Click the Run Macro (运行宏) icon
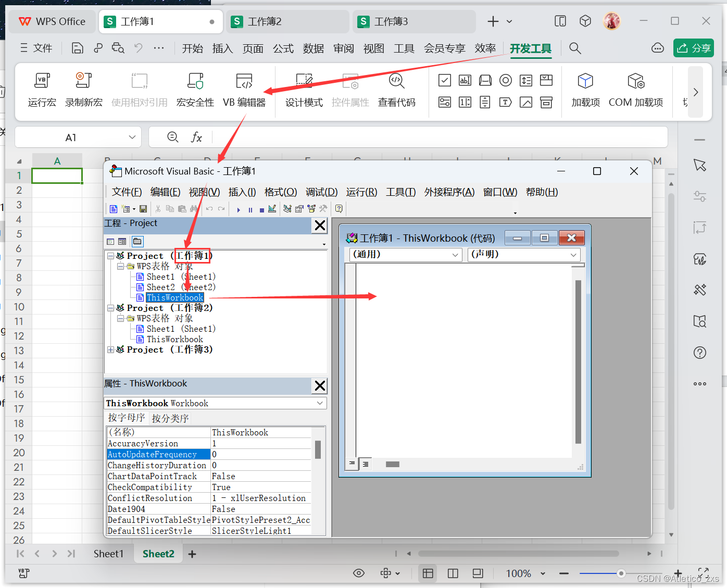 [x=42, y=81]
